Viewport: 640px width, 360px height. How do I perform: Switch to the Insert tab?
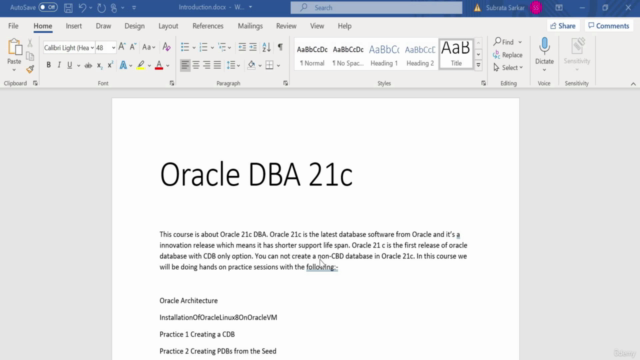click(74, 26)
